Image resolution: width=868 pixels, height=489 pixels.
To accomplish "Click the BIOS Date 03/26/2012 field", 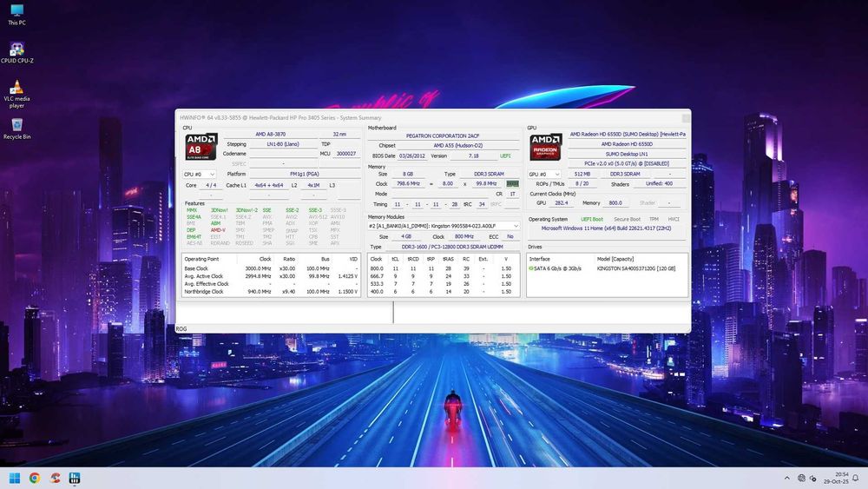I will (411, 156).
